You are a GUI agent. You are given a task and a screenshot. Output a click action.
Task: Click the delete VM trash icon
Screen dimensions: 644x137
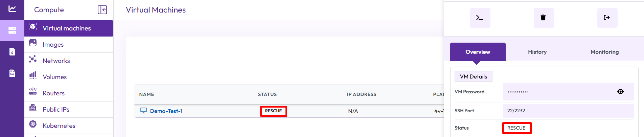tap(543, 18)
